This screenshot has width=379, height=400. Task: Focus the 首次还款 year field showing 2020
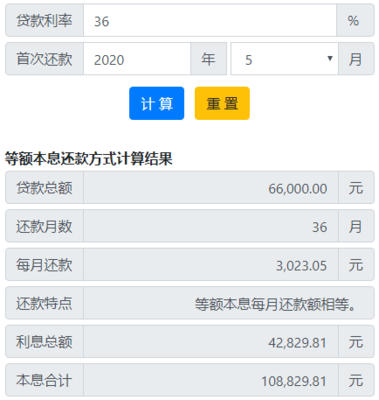137,59
